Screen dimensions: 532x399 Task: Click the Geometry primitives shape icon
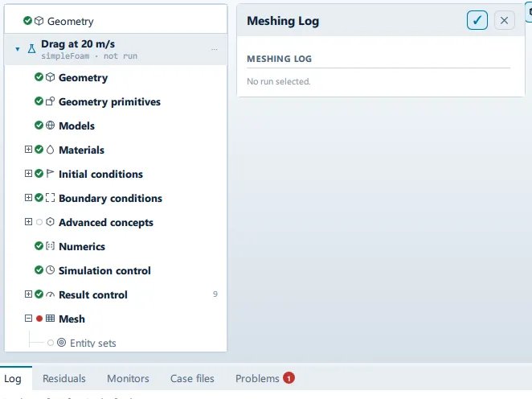[x=50, y=101]
